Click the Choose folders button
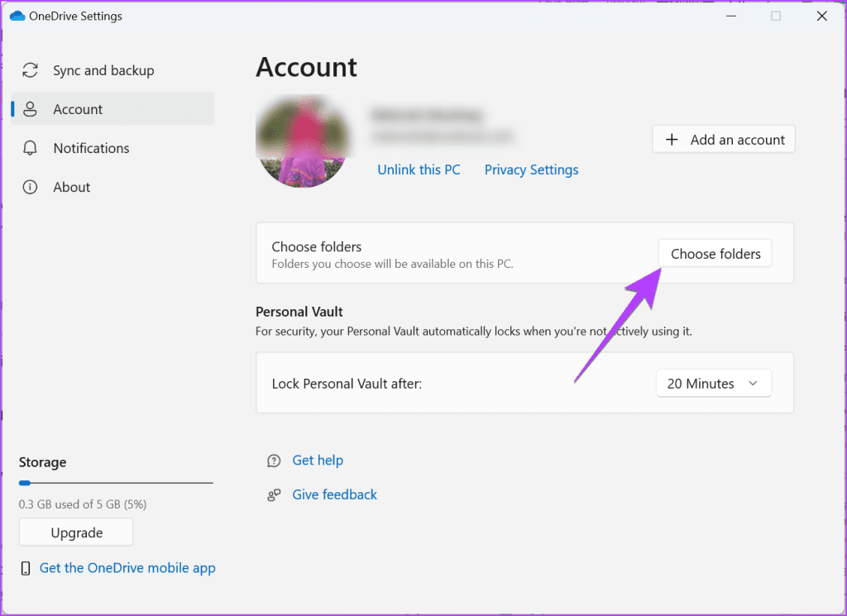Screen dimensions: 847x616 point(715,254)
